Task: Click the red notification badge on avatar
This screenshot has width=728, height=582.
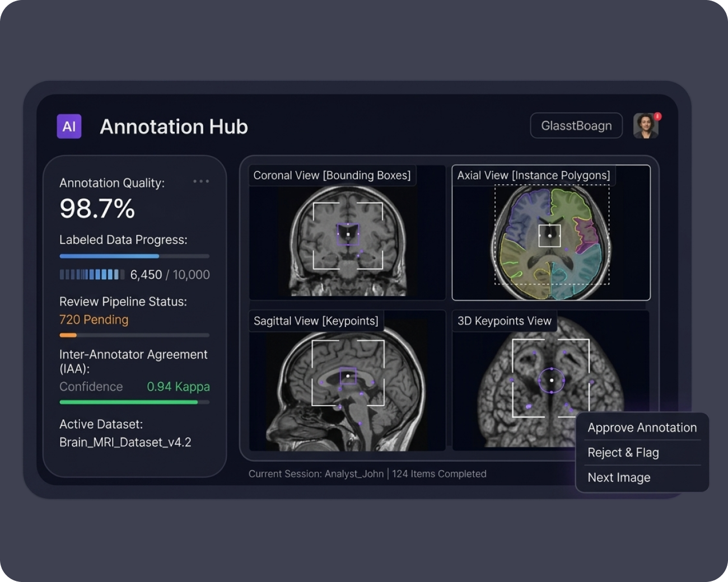Action: point(657,116)
